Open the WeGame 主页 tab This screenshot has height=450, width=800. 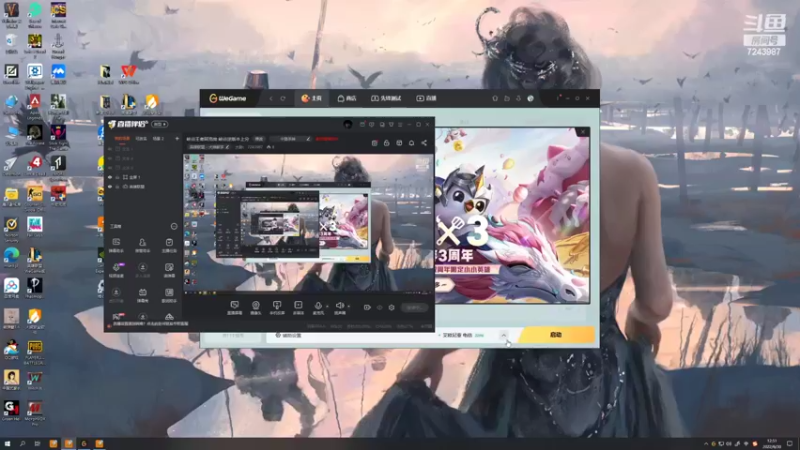coord(311,98)
